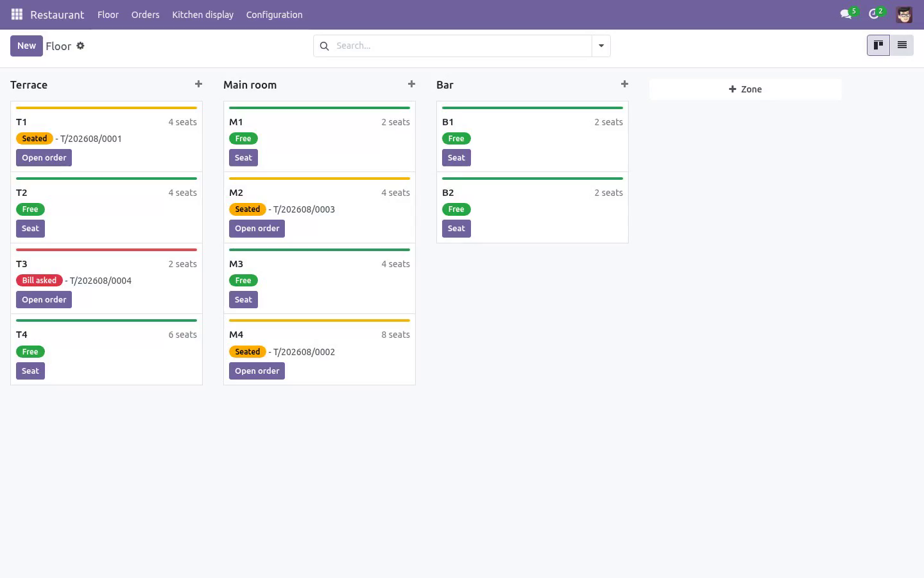Open the Kitchen display menu

(203, 14)
